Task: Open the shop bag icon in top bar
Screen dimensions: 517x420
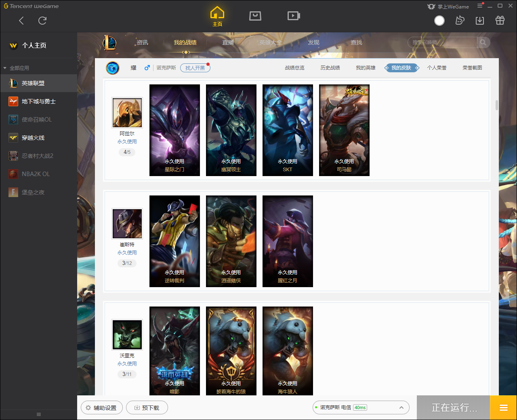Action: [255, 16]
